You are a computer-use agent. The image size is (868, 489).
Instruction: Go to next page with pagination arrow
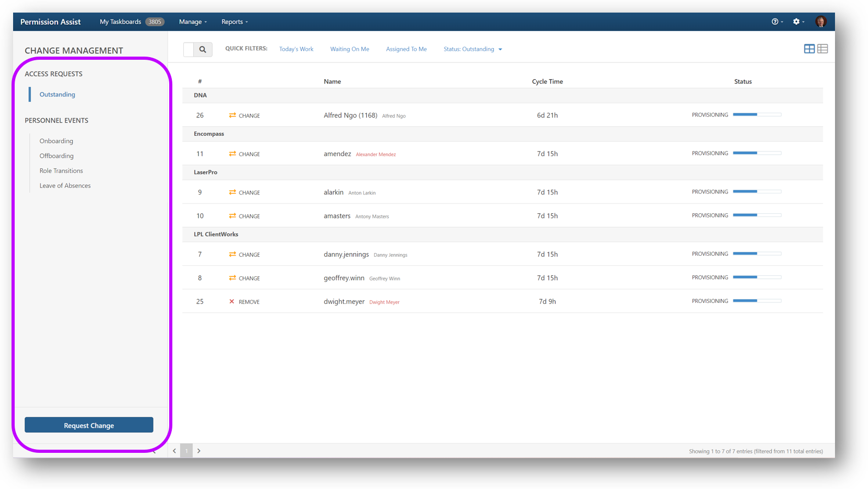199,450
